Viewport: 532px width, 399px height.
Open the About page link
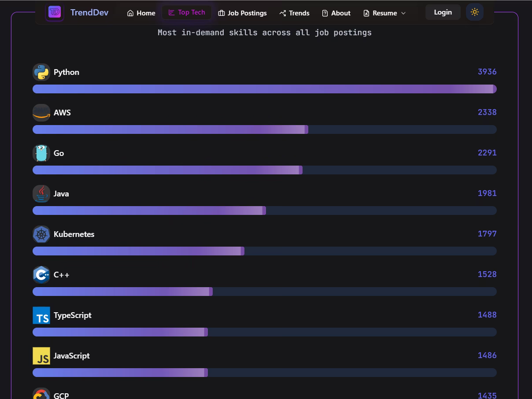[336, 13]
